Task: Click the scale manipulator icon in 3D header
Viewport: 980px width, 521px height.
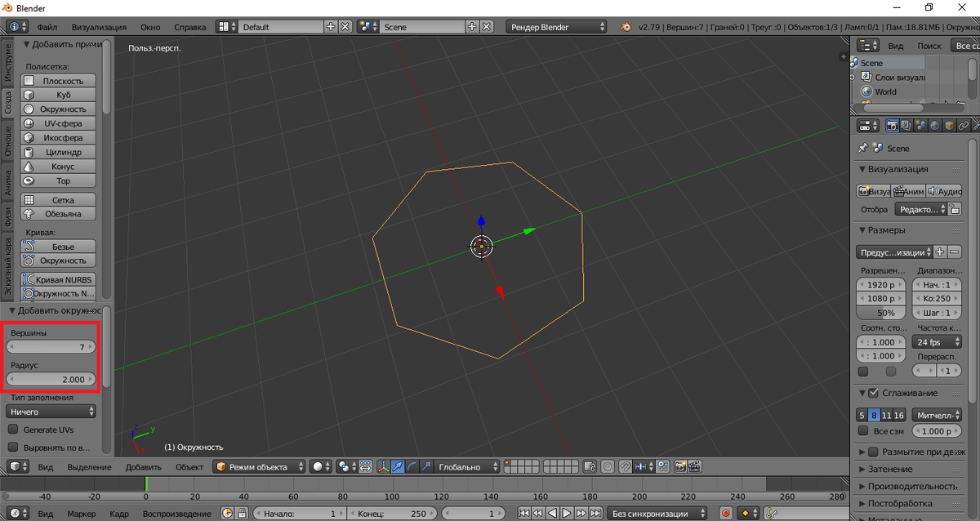Action: pyautogui.click(x=426, y=467)
